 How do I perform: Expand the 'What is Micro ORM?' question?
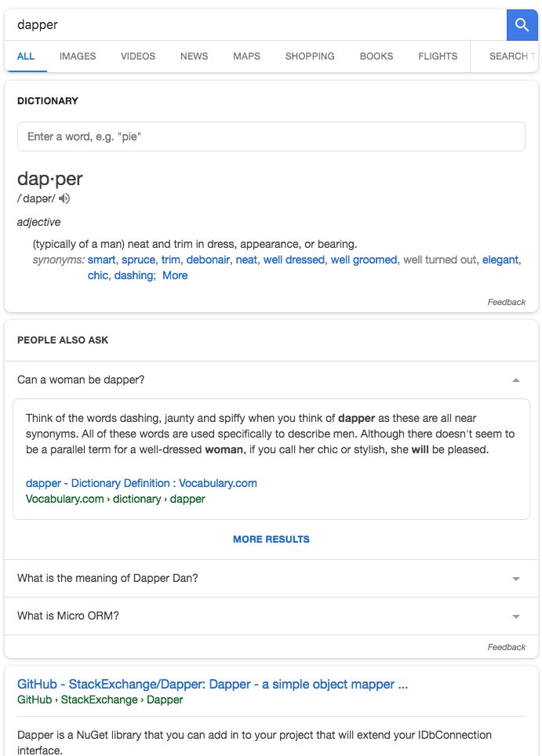(271, 616)
